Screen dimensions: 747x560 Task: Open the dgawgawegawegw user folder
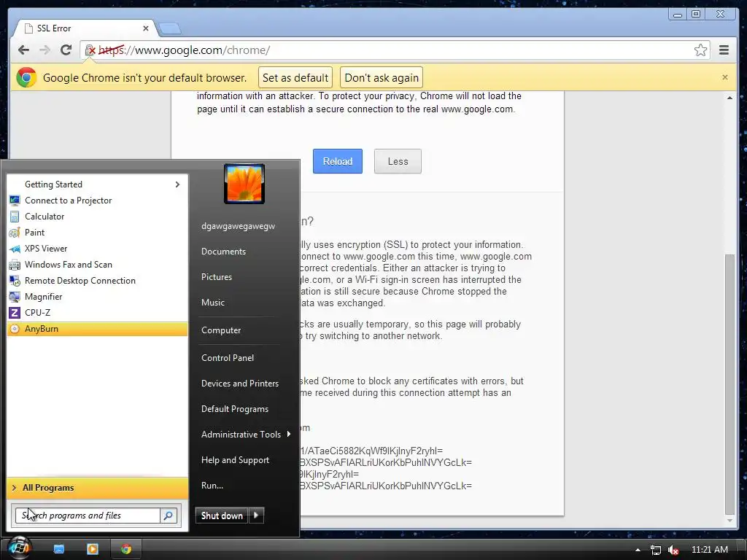click(239, 226)
